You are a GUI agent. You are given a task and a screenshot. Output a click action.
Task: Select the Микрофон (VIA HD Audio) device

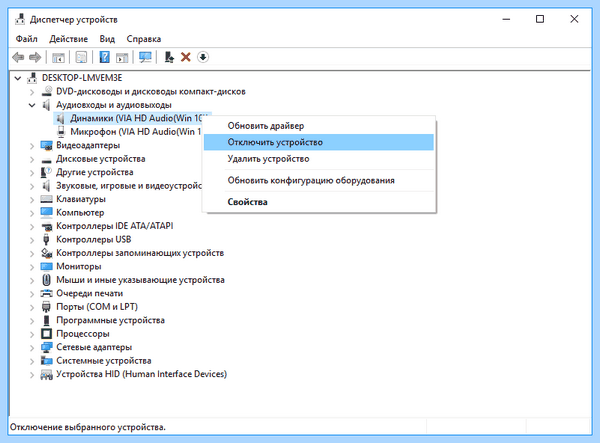[x=129, y=132]
